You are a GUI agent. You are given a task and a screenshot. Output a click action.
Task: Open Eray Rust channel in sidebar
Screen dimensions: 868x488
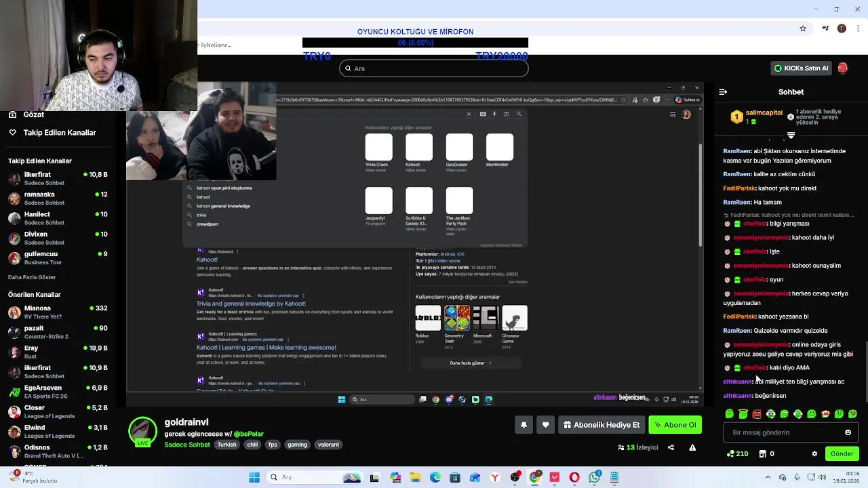pos(58,352)
